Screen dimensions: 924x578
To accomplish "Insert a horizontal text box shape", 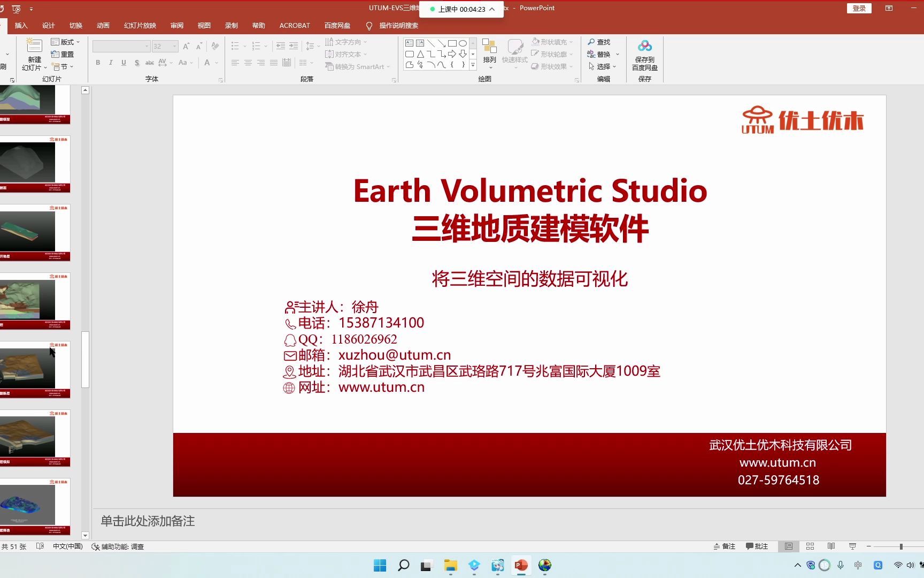I will click(410, 43).
